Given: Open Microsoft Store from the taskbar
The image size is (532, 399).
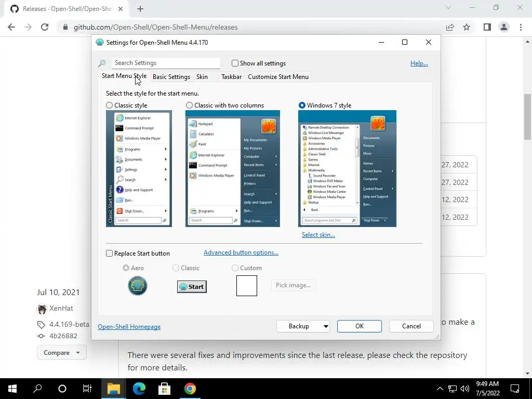Looking at the screenshot, I should [x=165, y=389].
